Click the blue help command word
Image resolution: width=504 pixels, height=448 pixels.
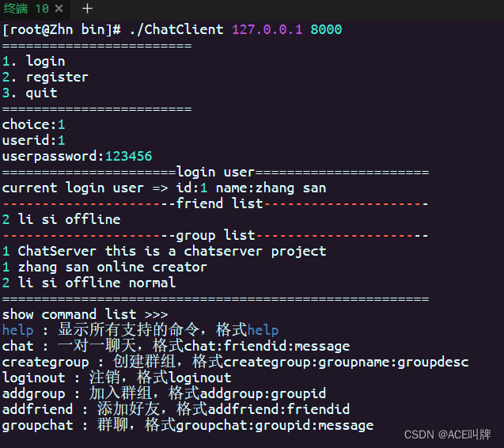pyautogui.click(x=17, y=330)
